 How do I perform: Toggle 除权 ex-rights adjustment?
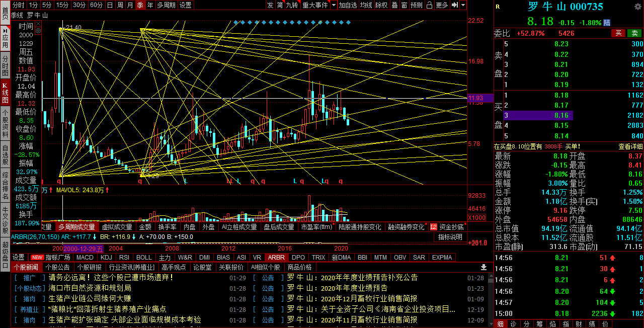pos(381,5)
